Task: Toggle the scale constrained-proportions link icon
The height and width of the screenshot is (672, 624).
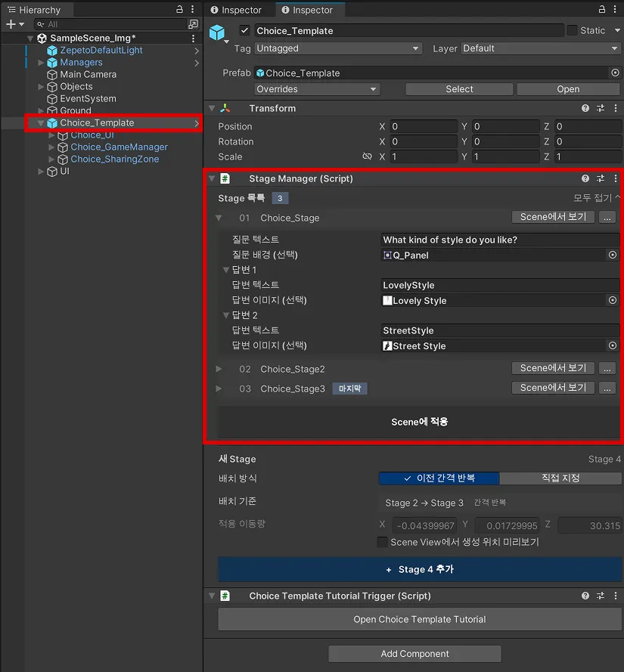Action: click(367, 156)
